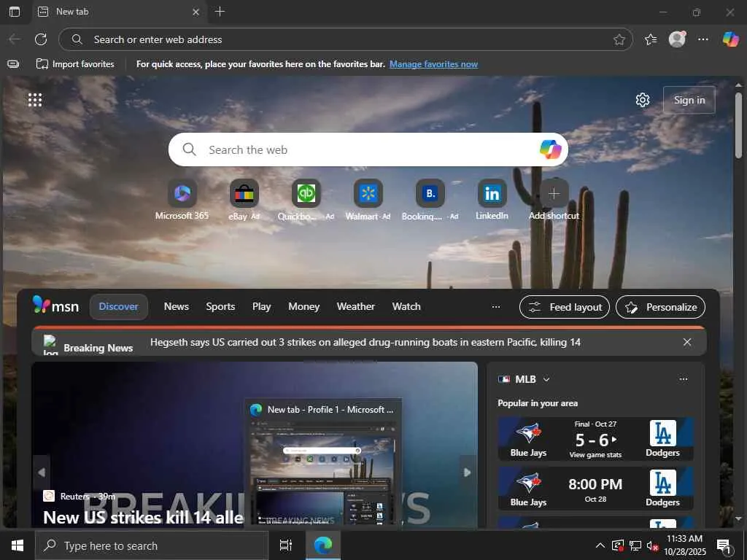The height and width of the screenshot is (560, 747).
Task: Select the Discover tab
Action: pyautogui.click(x=119, y=307)
